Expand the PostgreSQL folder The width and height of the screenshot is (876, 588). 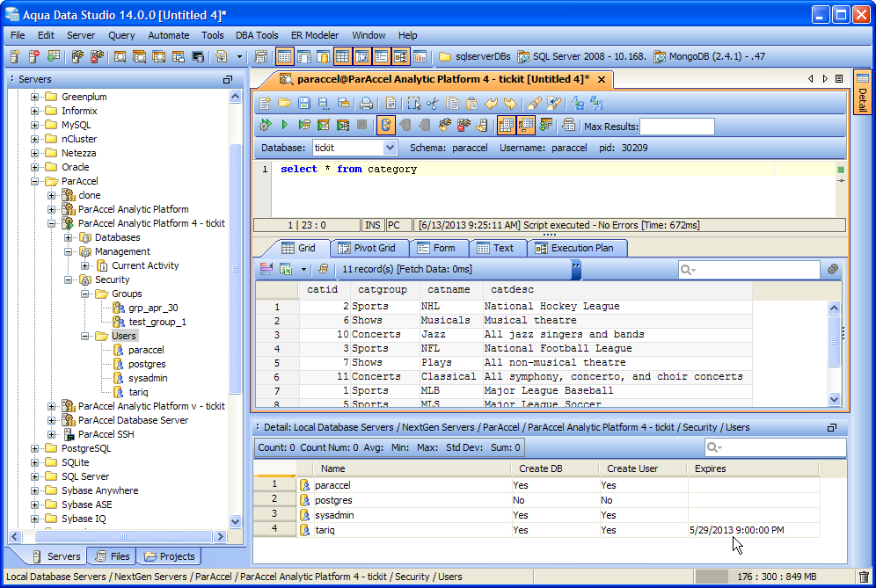coord(34,448)
